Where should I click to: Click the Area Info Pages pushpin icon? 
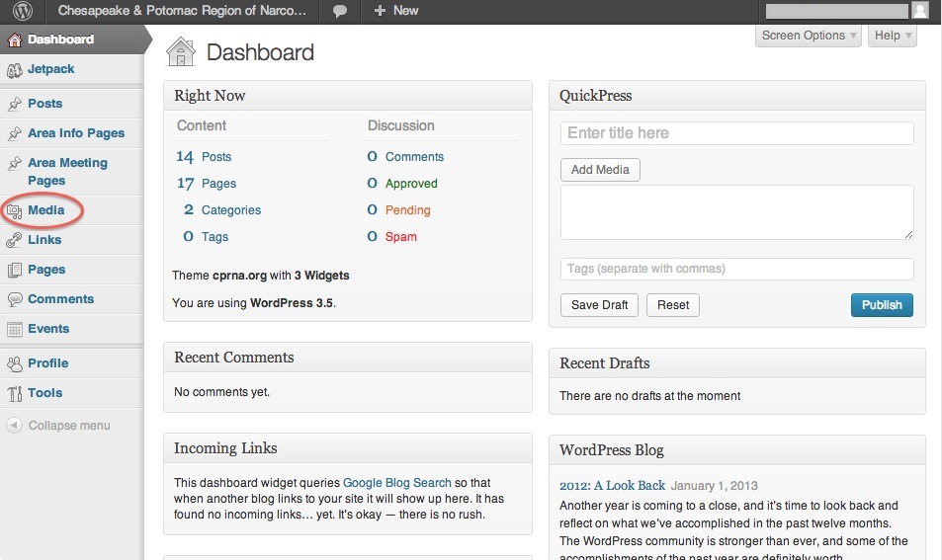coord(15,134)
